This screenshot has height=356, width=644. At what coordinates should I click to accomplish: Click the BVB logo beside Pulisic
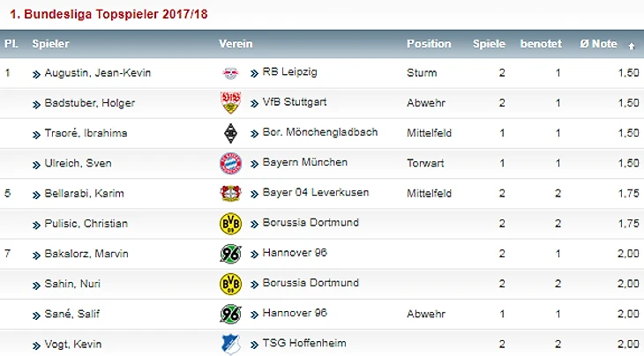230,224
